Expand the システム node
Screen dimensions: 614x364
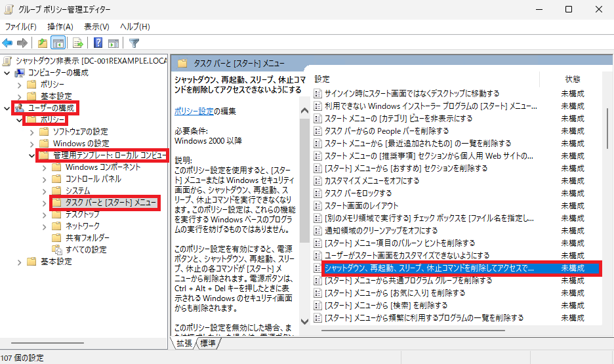[44, 191]
